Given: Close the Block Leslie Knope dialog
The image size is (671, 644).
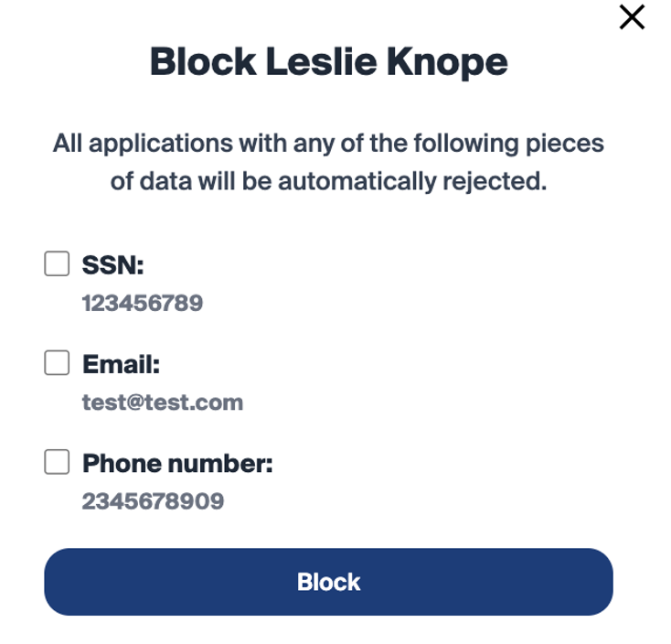Looking at the screenshot, I should pos(632,17).
